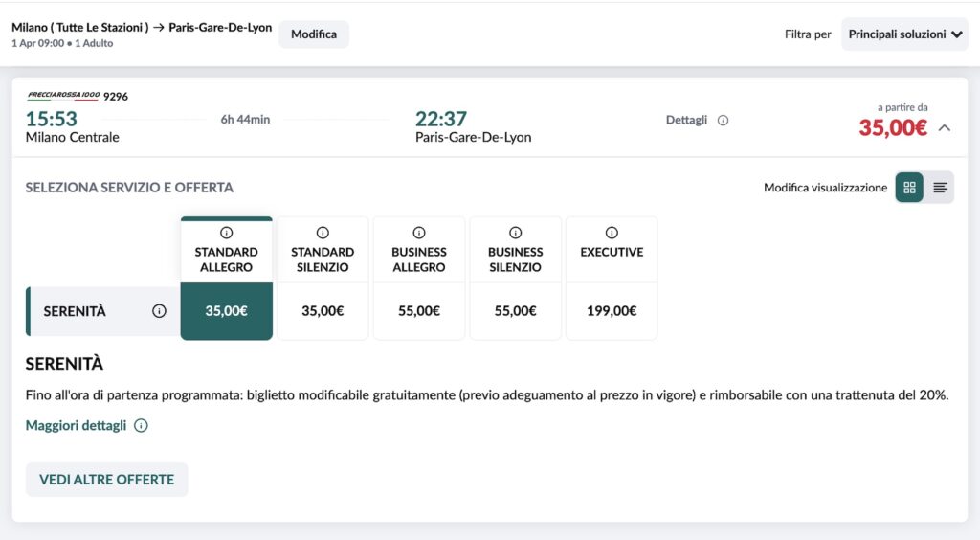
Task: Choose Executive 199,00€ price option
Action: click(x=612, y=311)
